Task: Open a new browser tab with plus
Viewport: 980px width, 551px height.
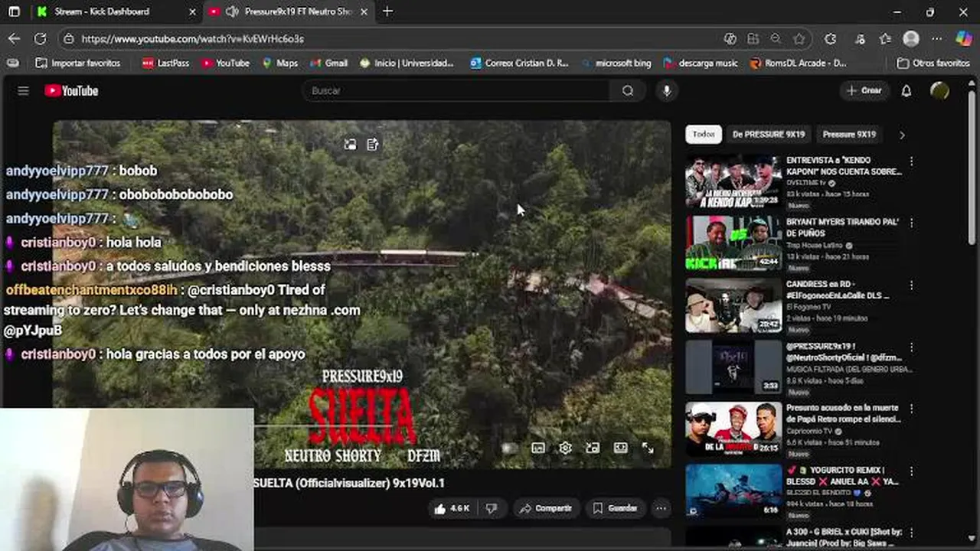Action: (x=387, y=11)
